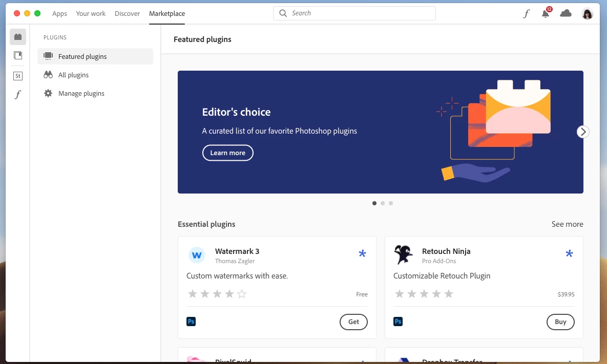Click the green macOS zoom window button
The width and height of the screenshot is (607, 364).
point(37,13)
